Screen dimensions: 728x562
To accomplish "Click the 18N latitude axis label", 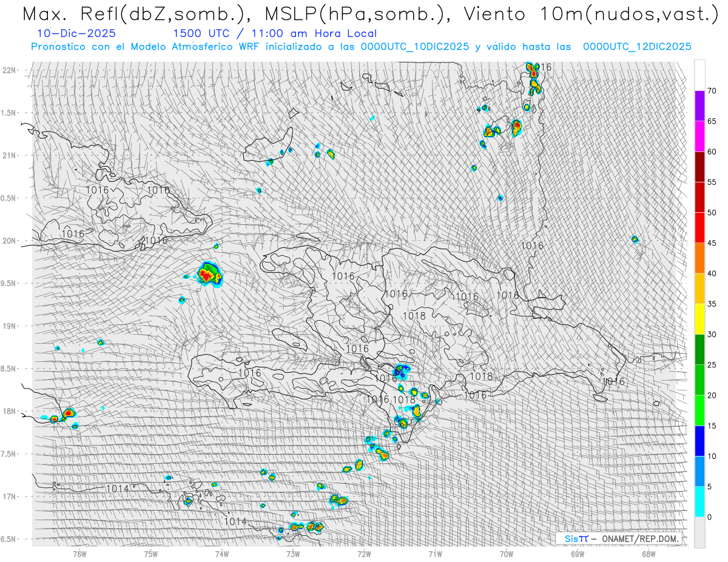I will coord(10,411).
